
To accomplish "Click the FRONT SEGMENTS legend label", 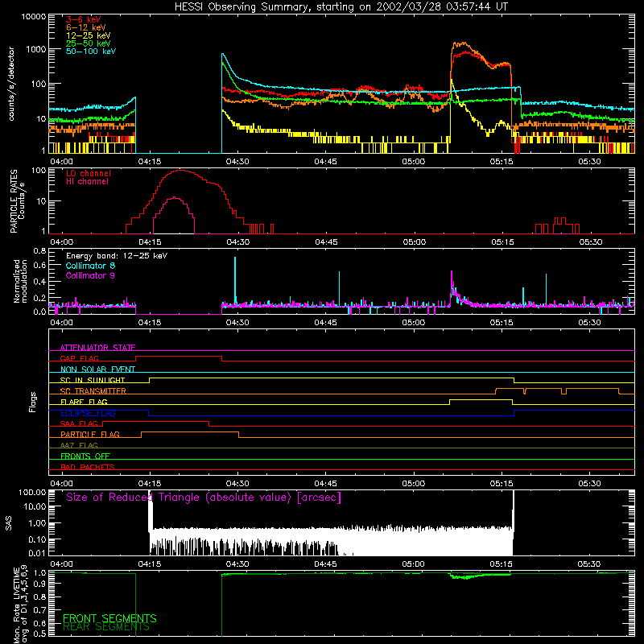I will [x=109, y=618].
